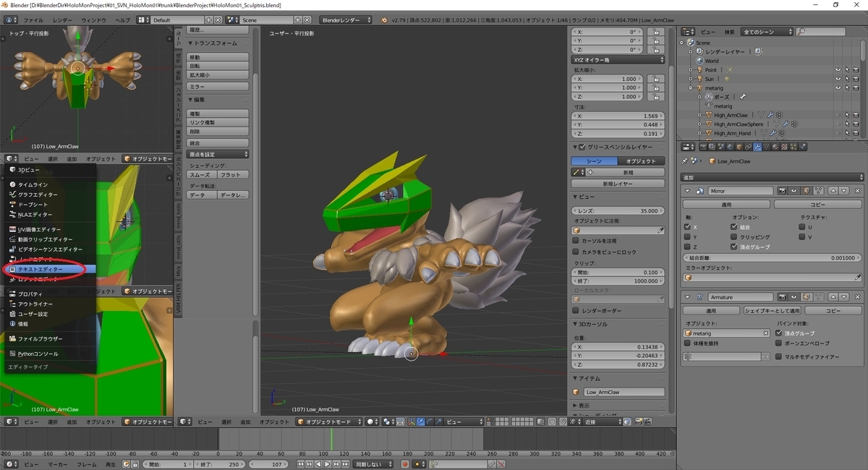Screen dimensions: 868x470
Task: Toggle visibility of the Point lamp
Action: [838, 70]
